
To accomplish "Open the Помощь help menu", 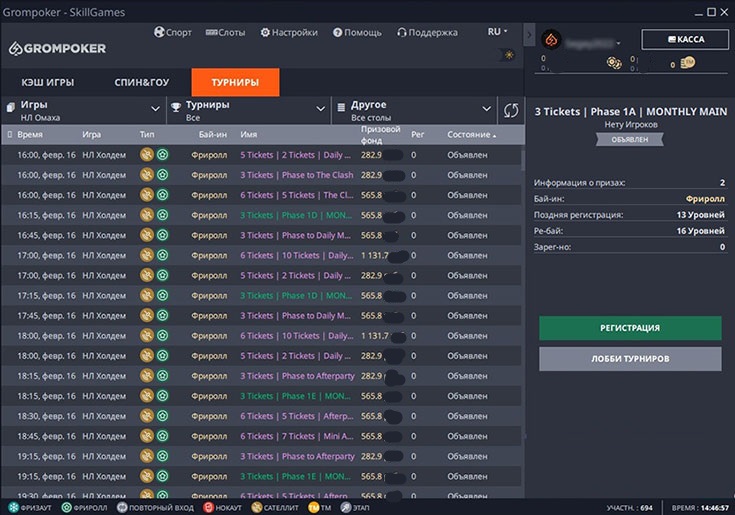I will [x=357, y=32].
